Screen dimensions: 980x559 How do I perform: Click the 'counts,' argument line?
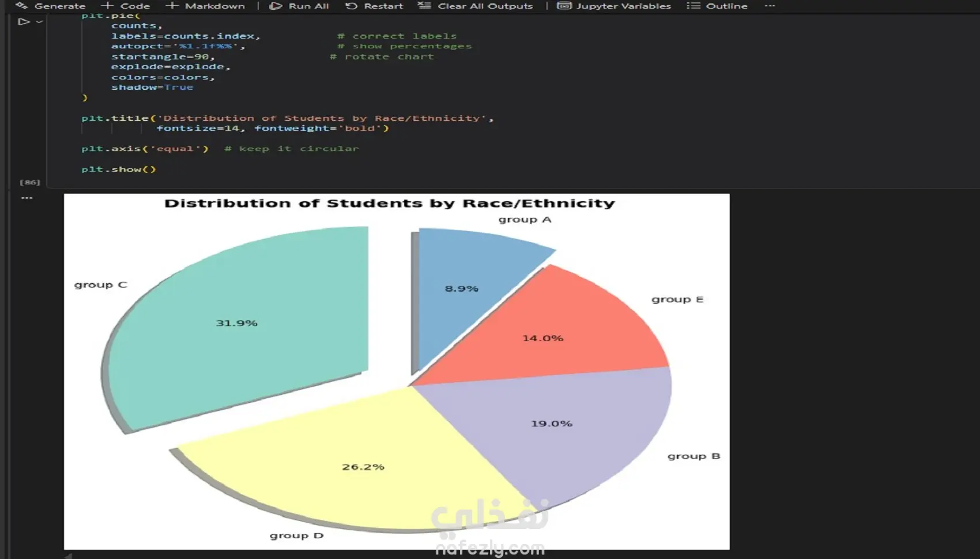pyautogui.click(x=137, y=26)
